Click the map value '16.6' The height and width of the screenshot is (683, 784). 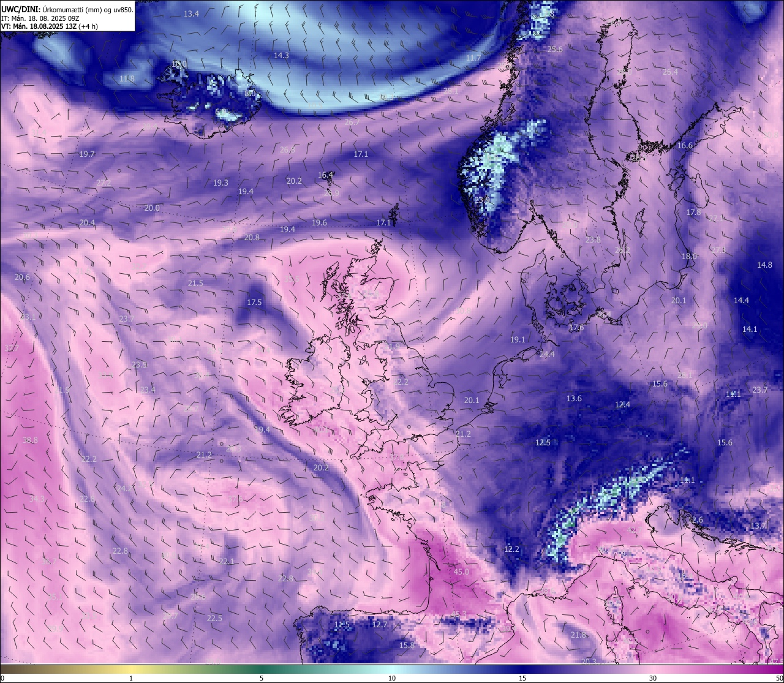pyautogui.click(x=685, y=145)
